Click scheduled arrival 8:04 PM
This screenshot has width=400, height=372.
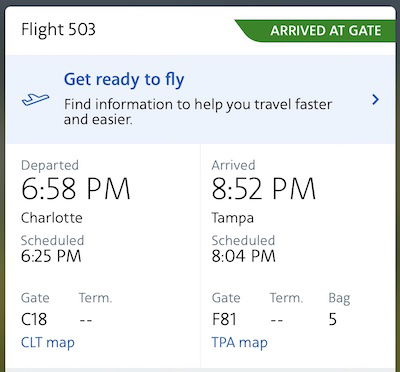coord(244,256)
